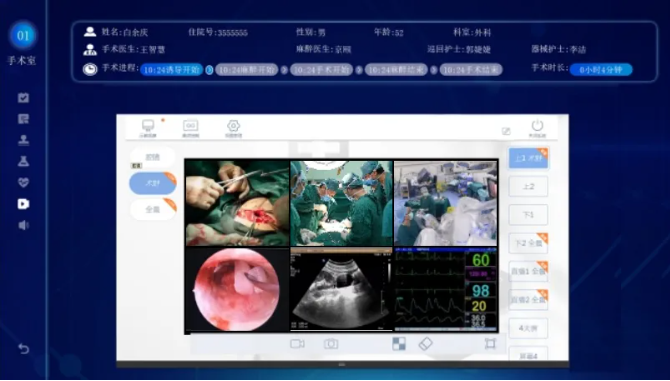
Task: Take snapshot with the camera icon
Action: 331,344
